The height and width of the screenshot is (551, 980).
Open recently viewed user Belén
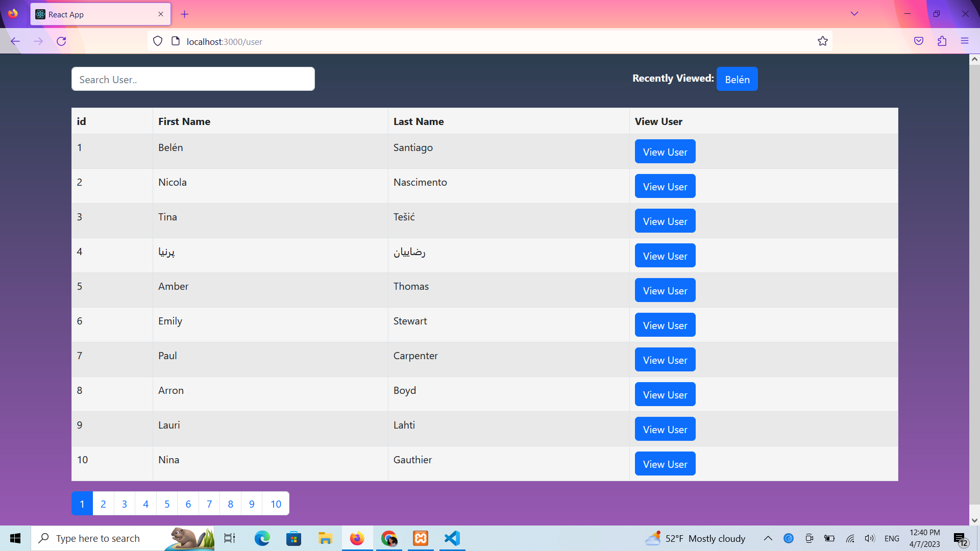[x=737, y=79]
